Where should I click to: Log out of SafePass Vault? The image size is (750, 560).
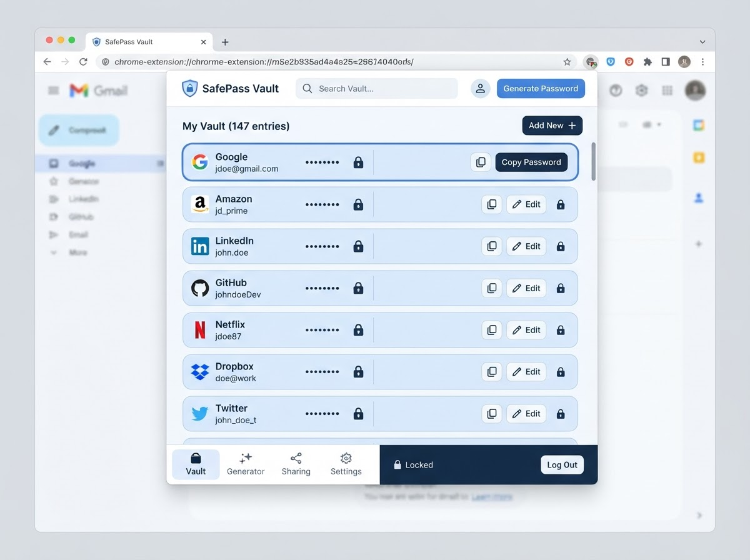(562, 465)
